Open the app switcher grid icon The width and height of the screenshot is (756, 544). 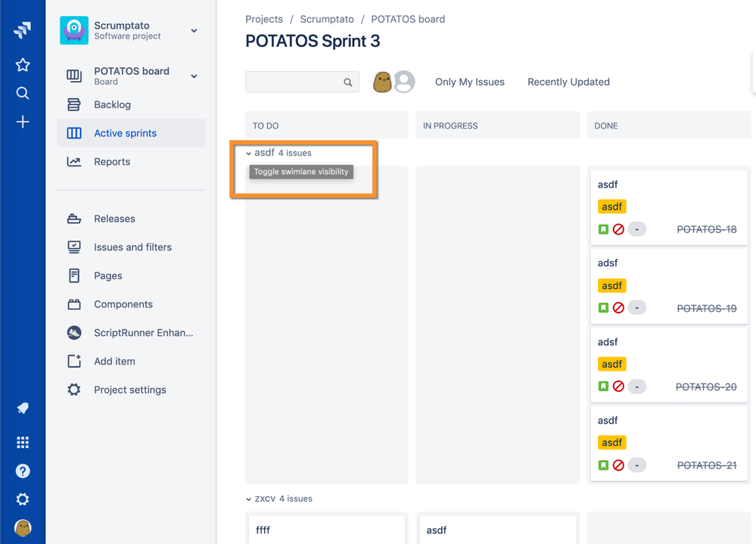(22, 442)
